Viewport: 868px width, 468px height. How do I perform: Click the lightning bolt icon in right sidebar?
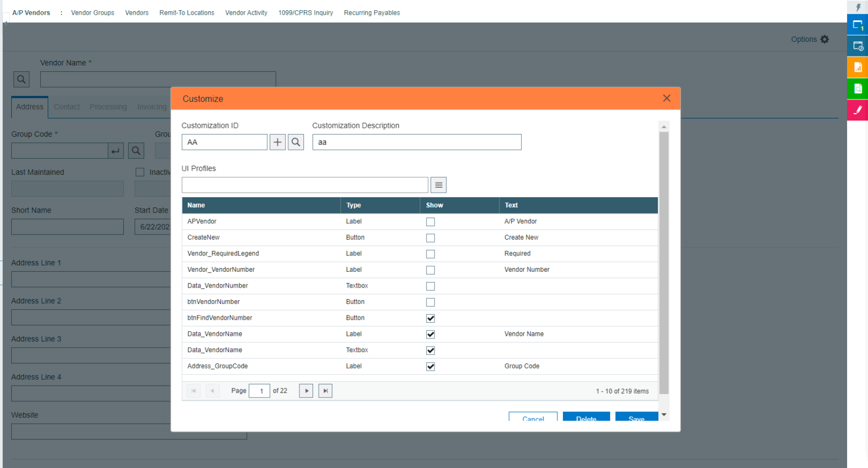pyautogui.click(x=858, y=7)
